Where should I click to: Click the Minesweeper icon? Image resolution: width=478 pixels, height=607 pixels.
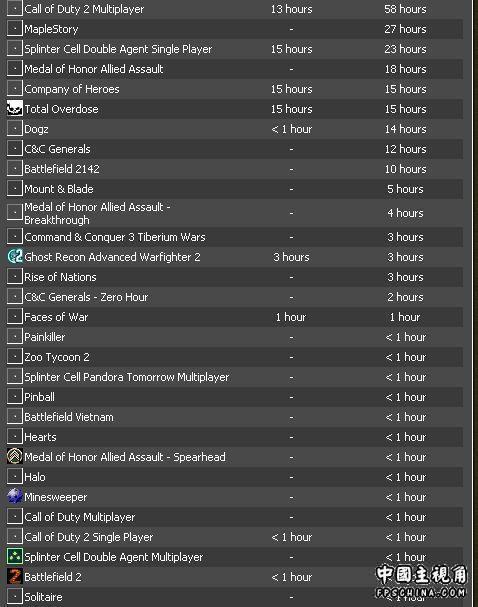point(15,497)
